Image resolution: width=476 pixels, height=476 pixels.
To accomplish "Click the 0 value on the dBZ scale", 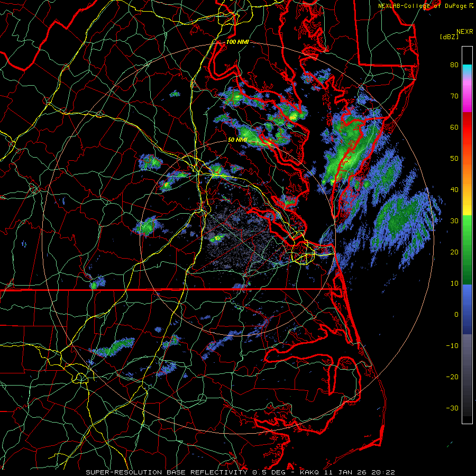I will point(456,315).
